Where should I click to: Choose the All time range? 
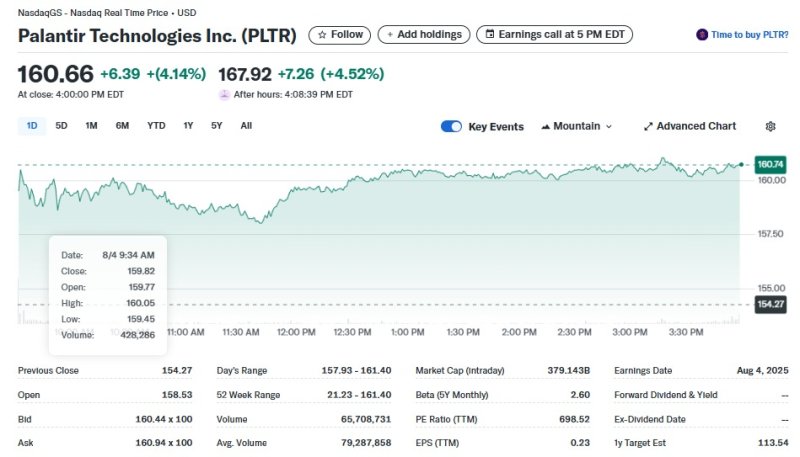pyautogui.click(x=246, y=126)
